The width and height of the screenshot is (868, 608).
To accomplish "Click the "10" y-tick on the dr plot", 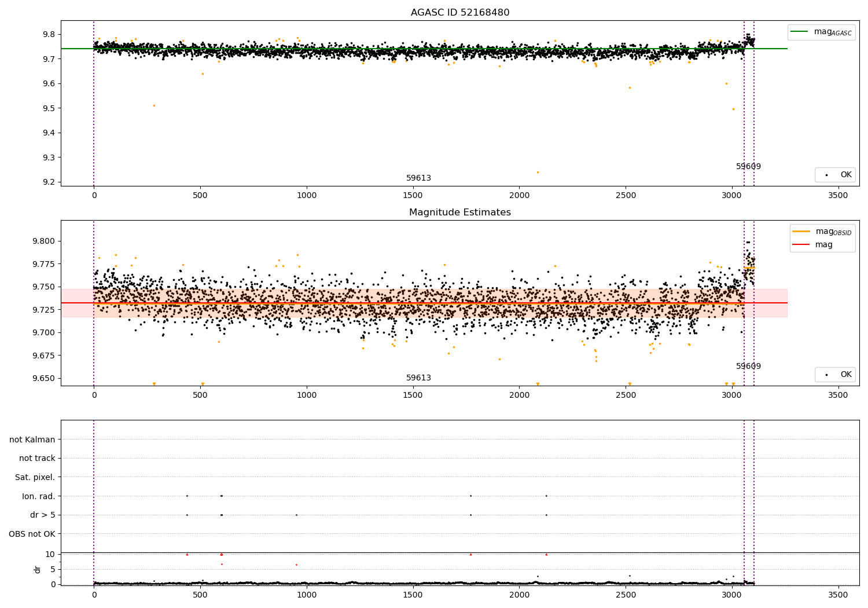I will 50,554.
